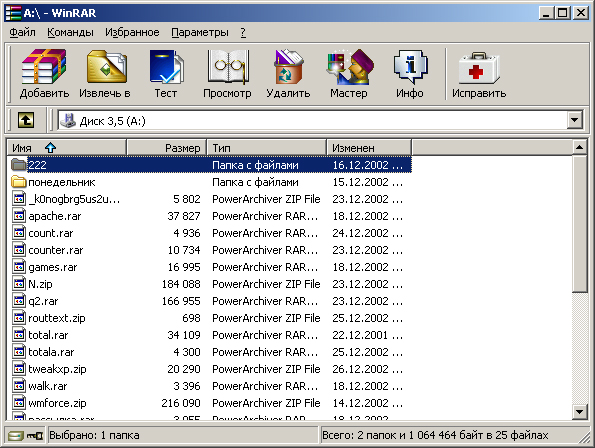595x448 pixels.
Task: Click the key password icon in status bar
Action: coord(35,435)
